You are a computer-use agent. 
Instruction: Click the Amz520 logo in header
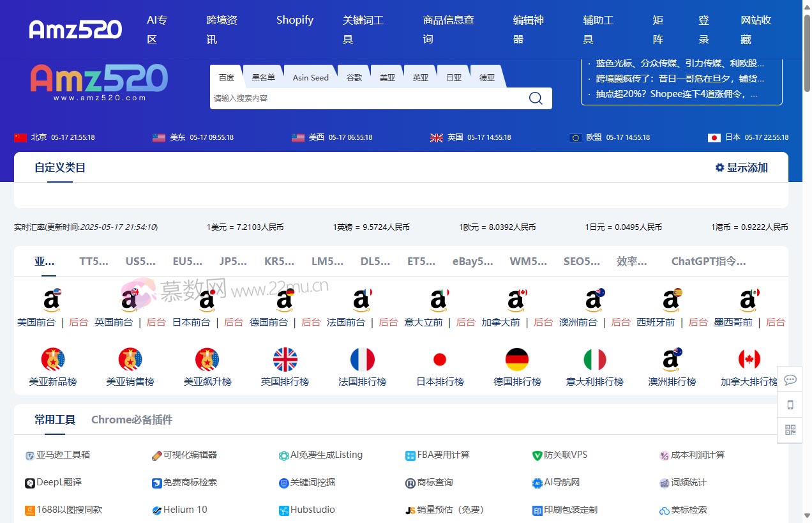[x=75, y=29]
